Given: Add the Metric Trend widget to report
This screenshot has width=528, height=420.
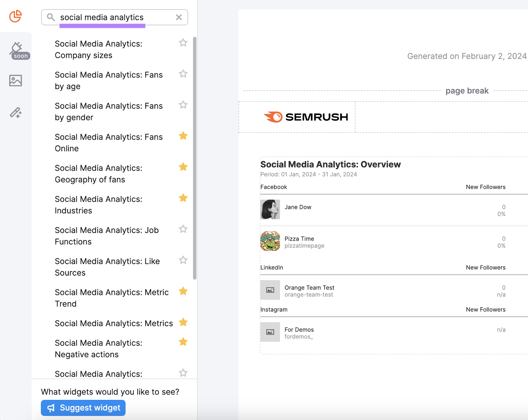Looking at the screenshot, I should tap(112, 298).
